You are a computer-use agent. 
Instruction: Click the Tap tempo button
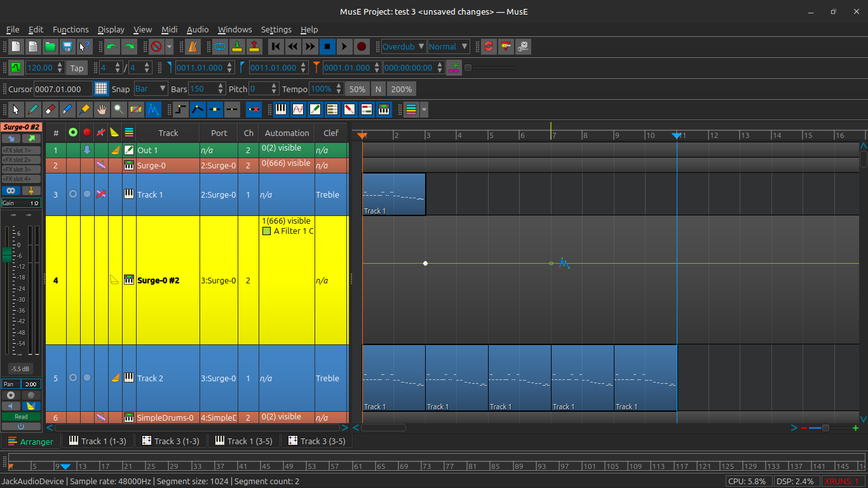[x=77, y=68]
